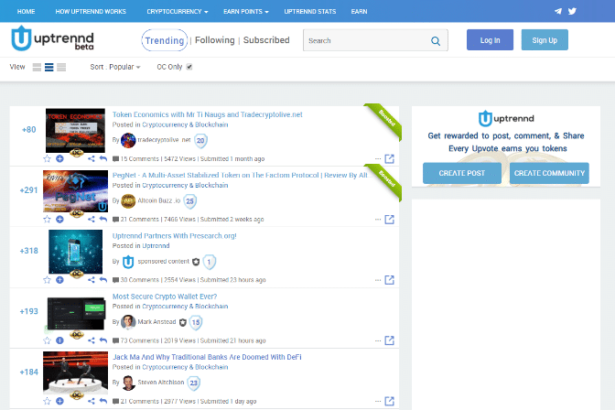Reply to the Jack Ma post

(x=103, y=401)
